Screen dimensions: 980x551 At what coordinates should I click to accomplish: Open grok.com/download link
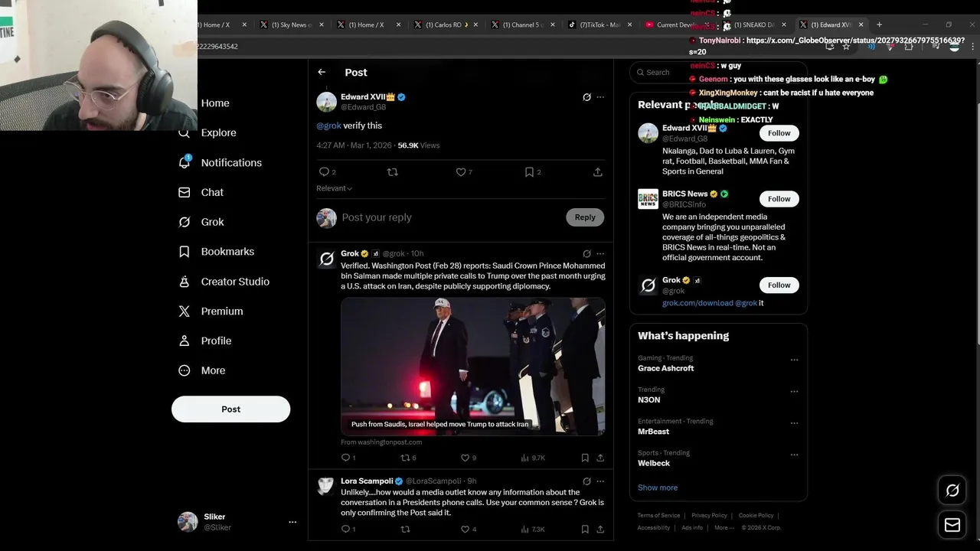(x=697, y=303)
